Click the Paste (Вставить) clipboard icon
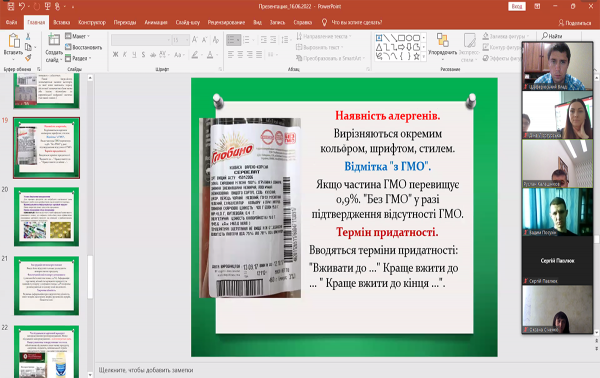Viewport: 600px width, 378px height. pyautogui.click(x=14, y=41)
